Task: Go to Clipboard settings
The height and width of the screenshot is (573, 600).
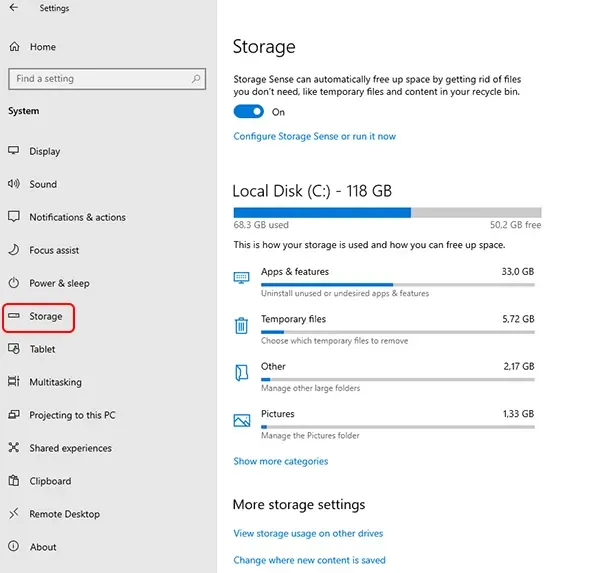Action: pos(50,481)
